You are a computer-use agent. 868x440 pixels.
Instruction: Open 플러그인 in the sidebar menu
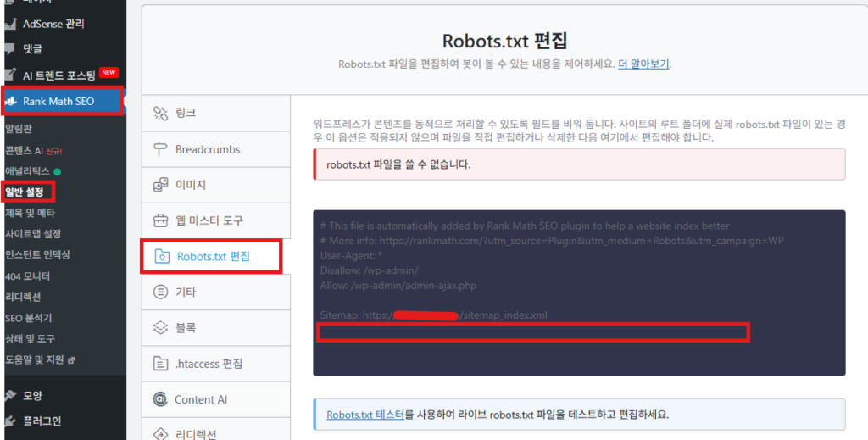click(42, 421)
